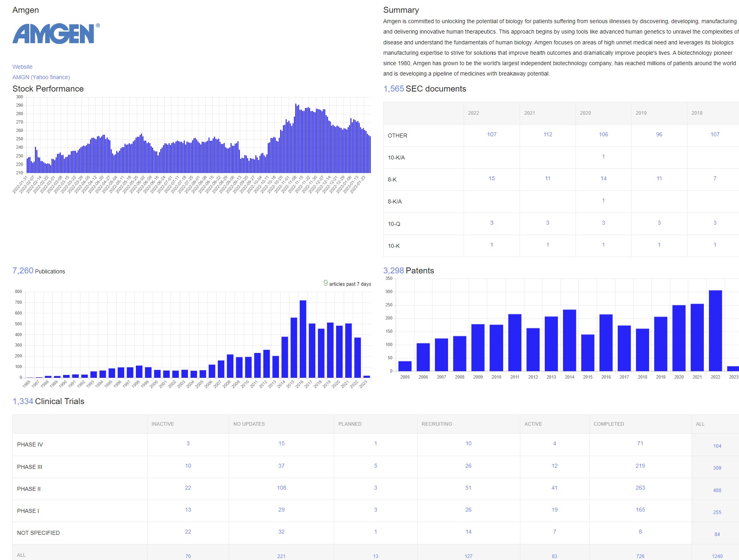Open Phase II active trials count 41

coord(554,488)
